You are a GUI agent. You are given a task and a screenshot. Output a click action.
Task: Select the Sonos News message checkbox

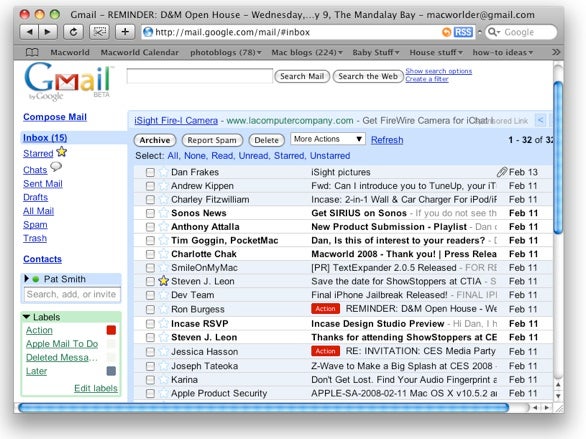[150, 213]
